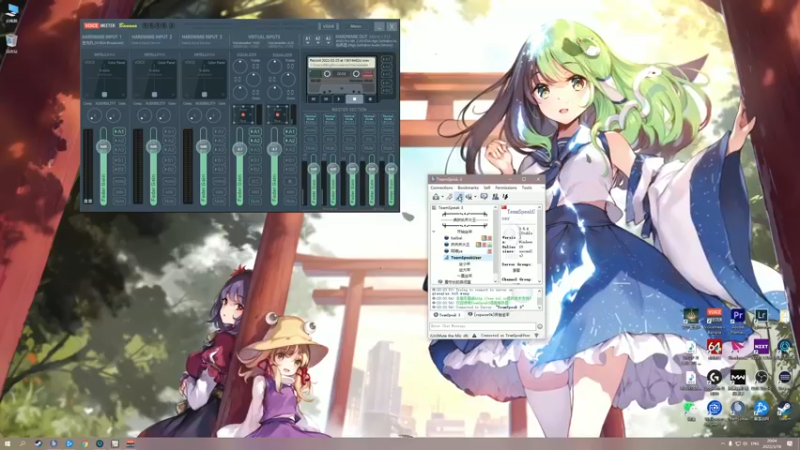Click the TeamSpeak connect toolbar icon
Viewport: 800px width, 450px height.
click(x=436, y=197)
